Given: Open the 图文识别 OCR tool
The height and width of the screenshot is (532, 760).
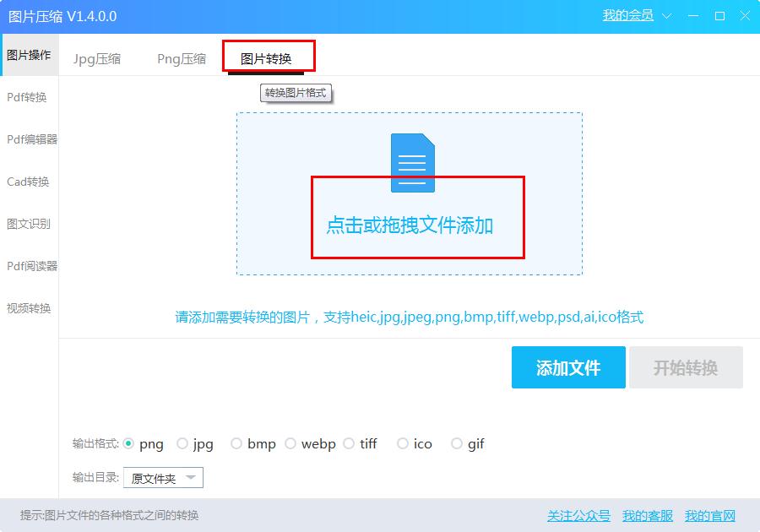Looking at the screenshot, I should point(30,224).
